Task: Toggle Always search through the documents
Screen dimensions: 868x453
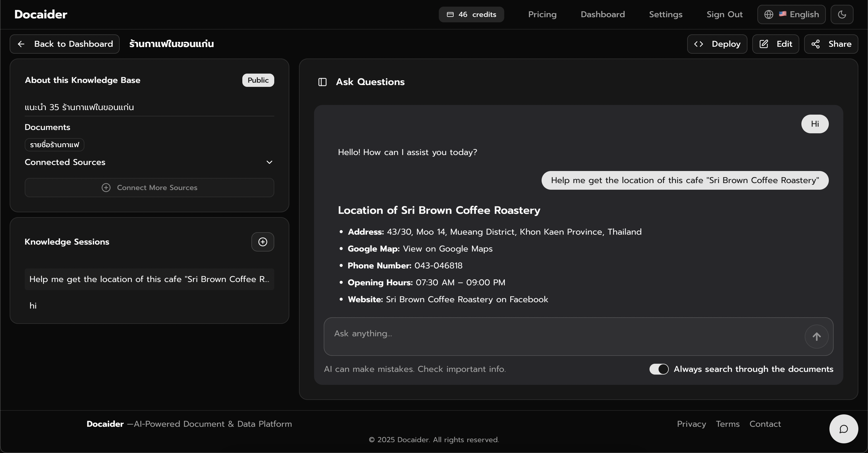Action: coord(659,369)
